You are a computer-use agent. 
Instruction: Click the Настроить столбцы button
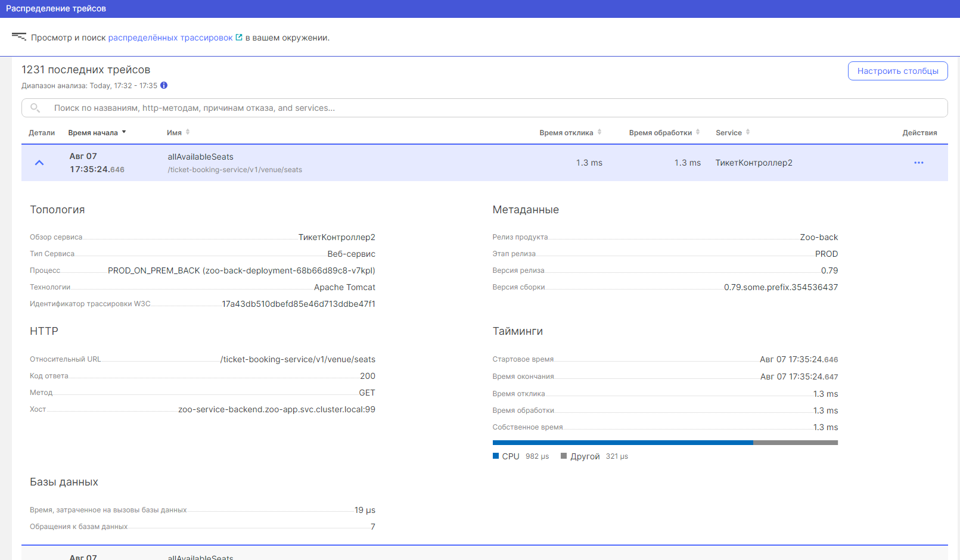(897, 71)
